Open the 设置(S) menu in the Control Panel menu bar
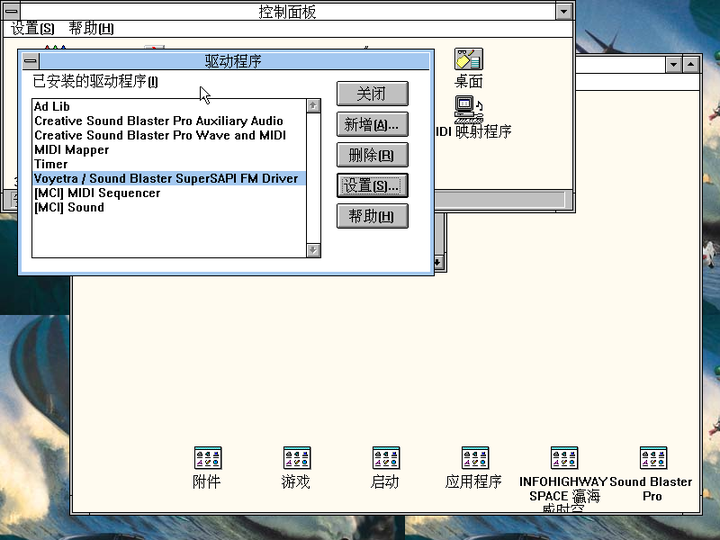Screen dimensions: 720x540 click(32, 28)
